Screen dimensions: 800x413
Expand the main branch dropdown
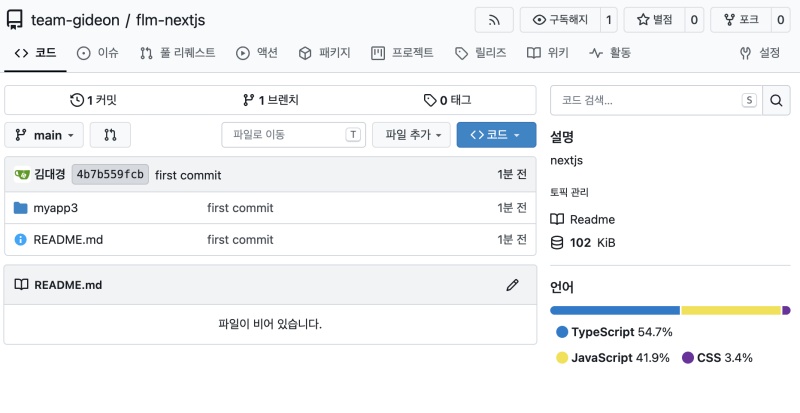pos(44,135)
